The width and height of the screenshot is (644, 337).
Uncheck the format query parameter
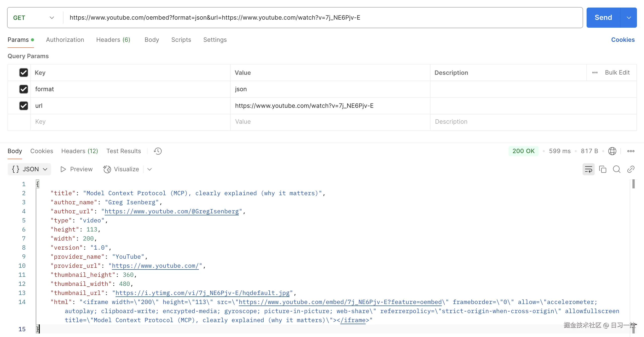tap(23, 89)
